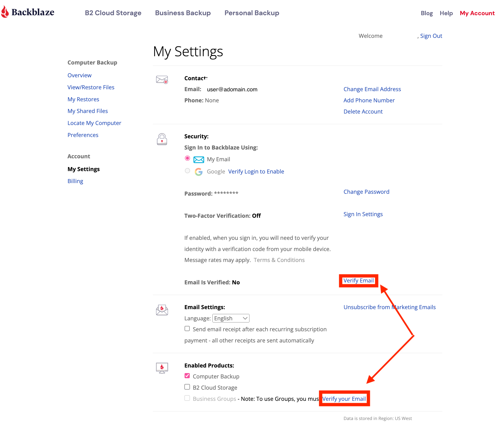Image resolution: width=504 pixels, height=424 pixels.
Task: Open the Billing page
Action: (x=75, y=181)
